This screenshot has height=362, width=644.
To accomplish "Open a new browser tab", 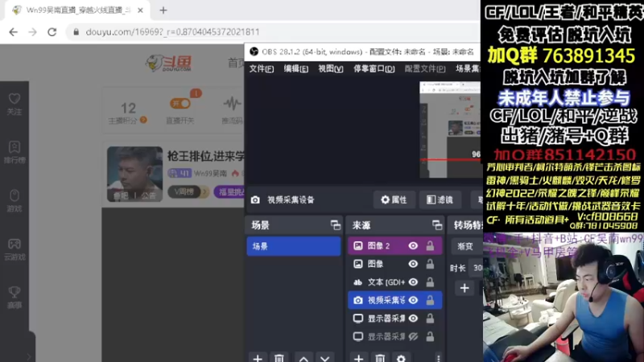I will coord(163,10).
